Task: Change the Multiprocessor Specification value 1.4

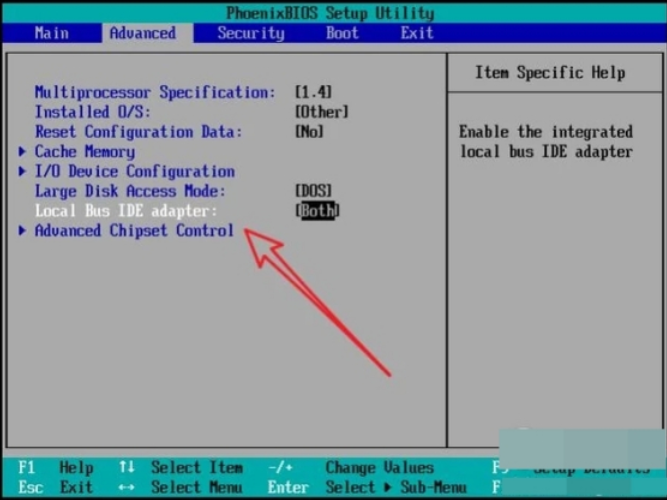Action: click(x=313, y=93)
